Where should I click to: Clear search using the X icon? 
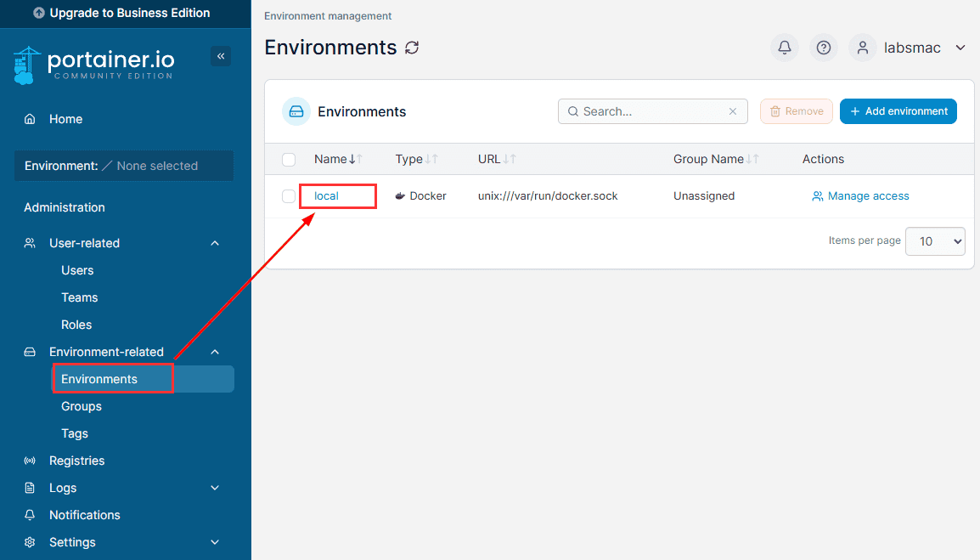click(733, 111)
